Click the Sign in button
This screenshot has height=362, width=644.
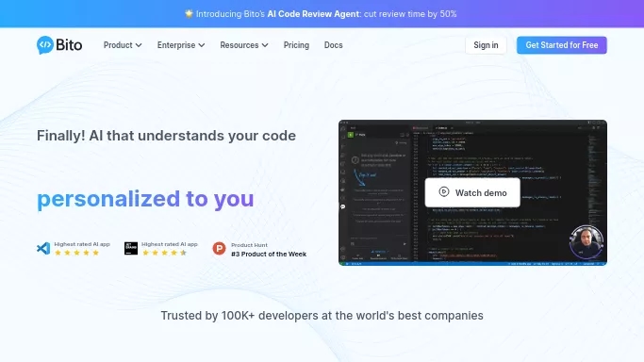(x=486, y=45)
